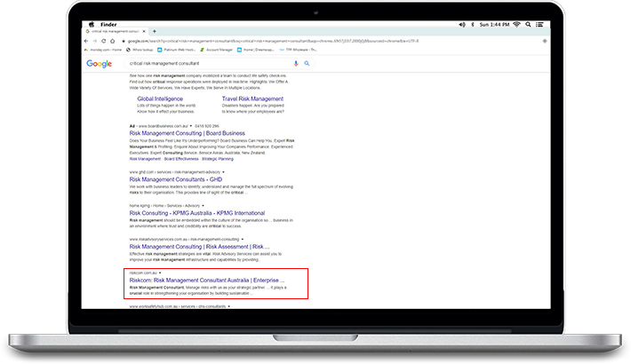Open the monday.com - Home bookmark
The image size is (631, 364).
click(x=102, y=50)
